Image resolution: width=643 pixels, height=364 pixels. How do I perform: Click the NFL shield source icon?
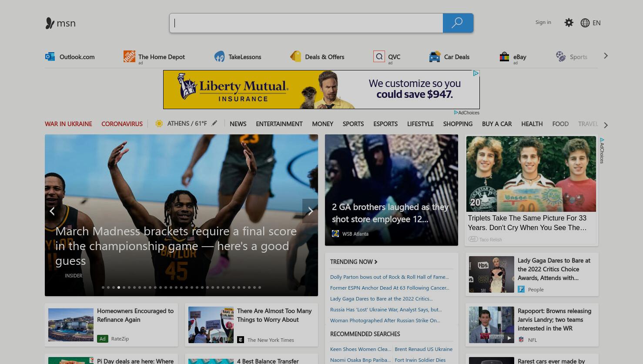click(x=521, y=340)
